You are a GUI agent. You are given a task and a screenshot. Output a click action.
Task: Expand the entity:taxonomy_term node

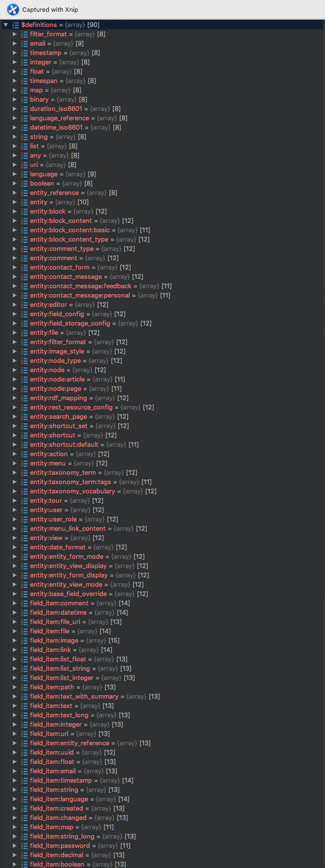(14, 473)
